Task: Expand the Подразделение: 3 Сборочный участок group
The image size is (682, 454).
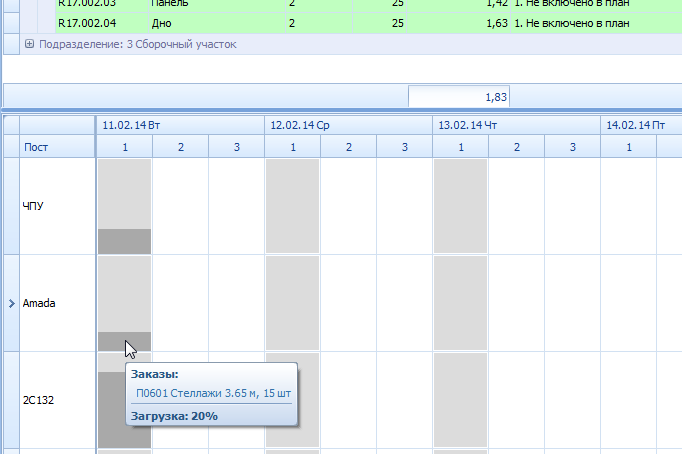Action: point(29,44)
